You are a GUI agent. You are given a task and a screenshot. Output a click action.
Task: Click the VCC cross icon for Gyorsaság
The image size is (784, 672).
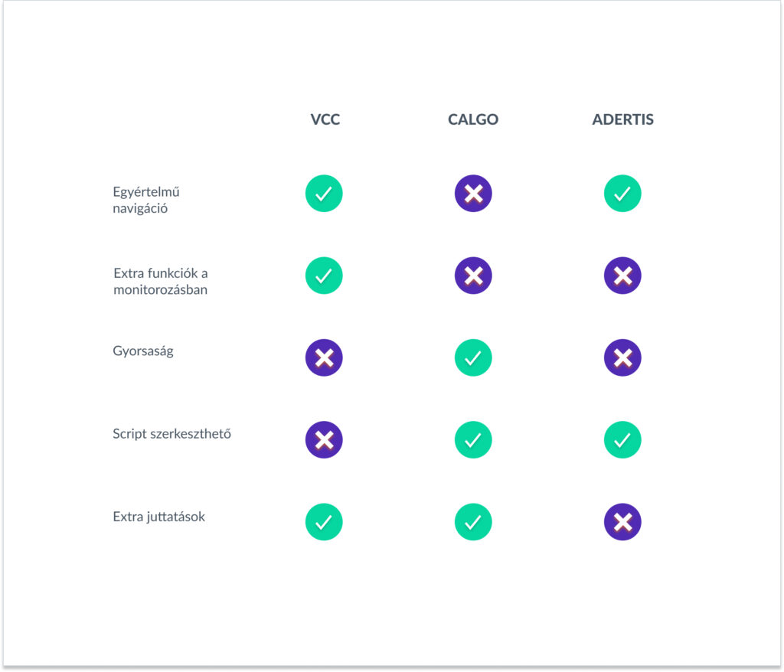click(324, 357)
